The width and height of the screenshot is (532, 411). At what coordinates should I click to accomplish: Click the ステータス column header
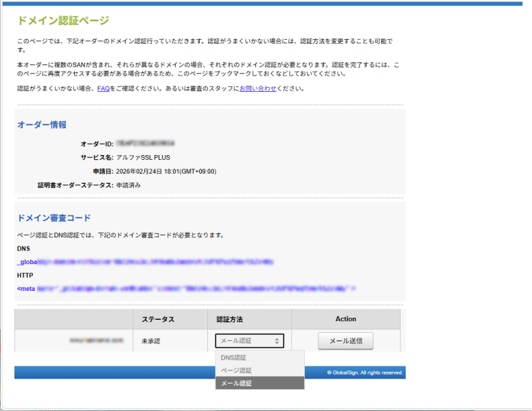pyautogui.click(x=158, y=319)
